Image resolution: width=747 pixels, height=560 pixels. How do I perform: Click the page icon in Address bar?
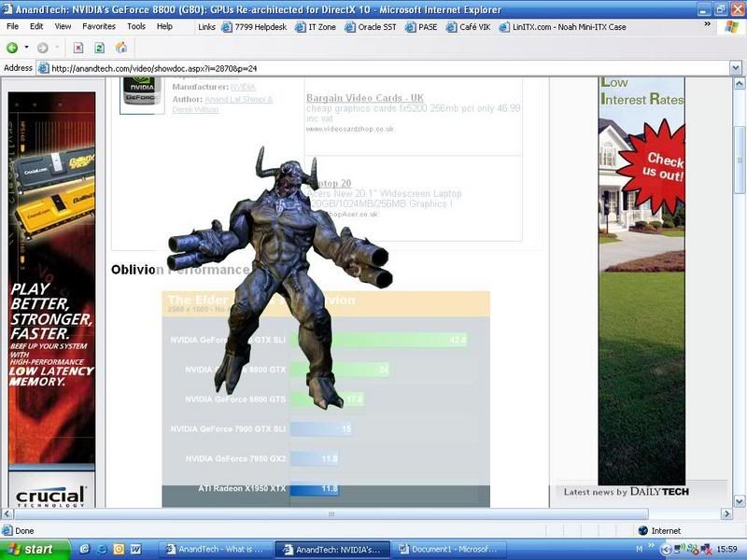point(43,68)
